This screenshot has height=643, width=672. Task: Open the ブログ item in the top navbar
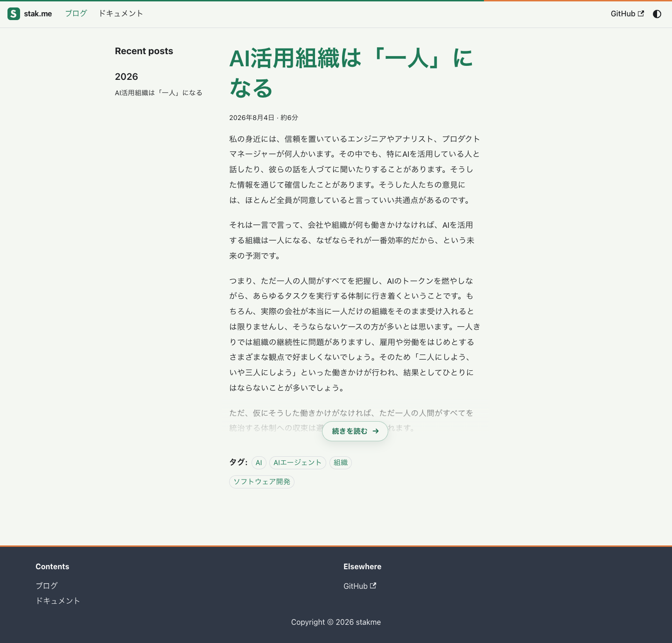pos(76,14)
